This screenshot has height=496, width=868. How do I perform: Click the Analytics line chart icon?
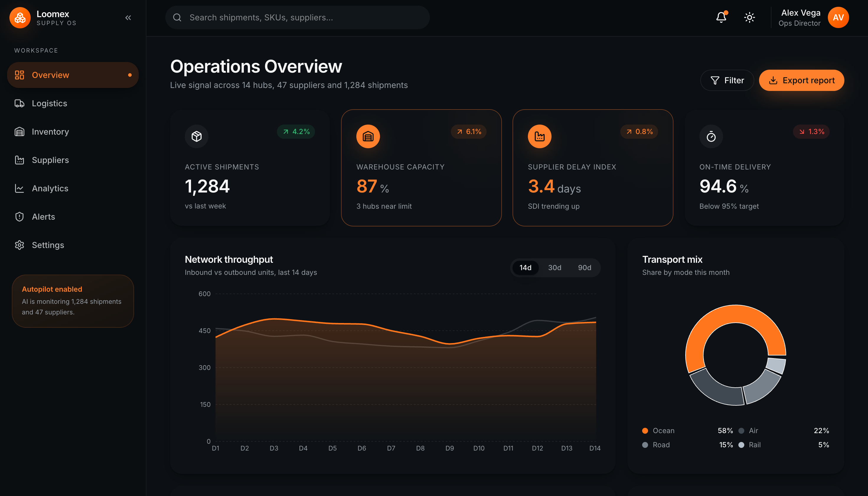pos(19,188)
